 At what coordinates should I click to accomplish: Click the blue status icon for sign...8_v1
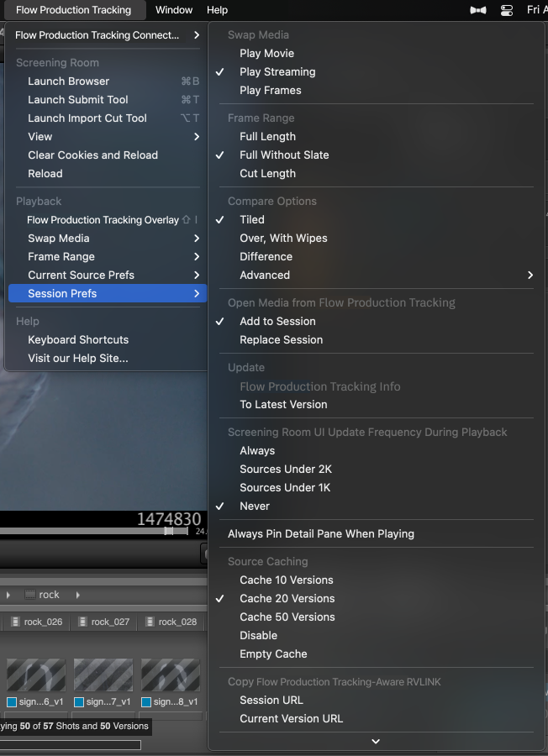pos(146,702)
